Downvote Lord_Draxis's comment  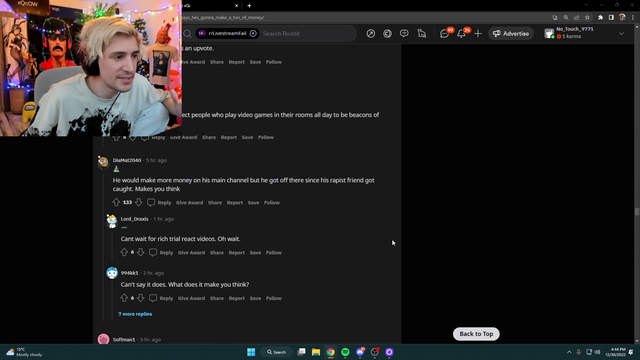point(140,252)
